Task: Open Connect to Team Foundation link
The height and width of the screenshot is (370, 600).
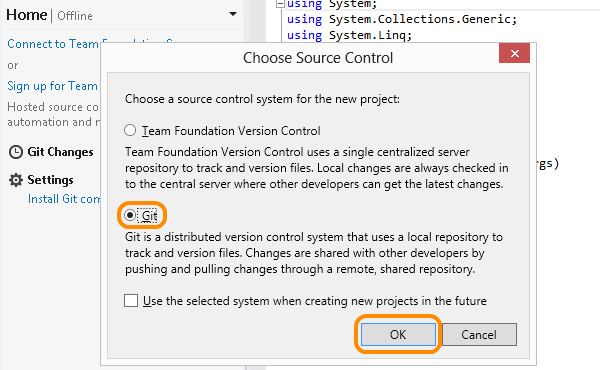Action: coord(54,44)
